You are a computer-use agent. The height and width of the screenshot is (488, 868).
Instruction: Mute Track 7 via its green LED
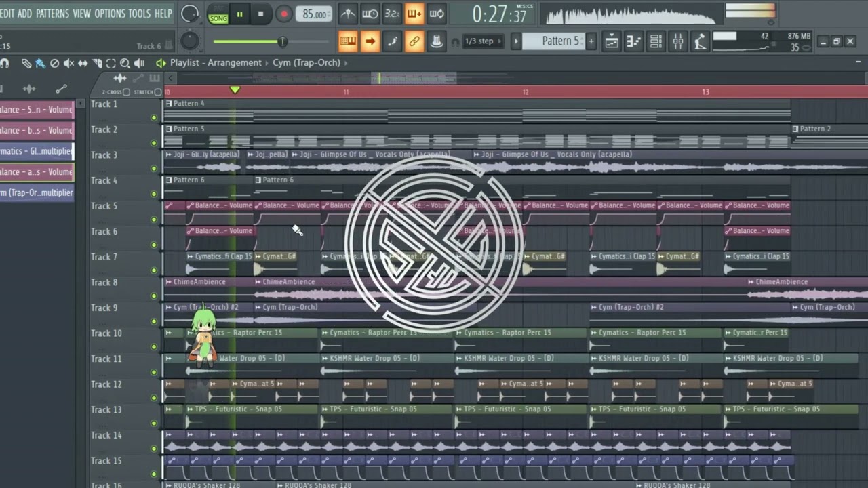coord(154,270)
